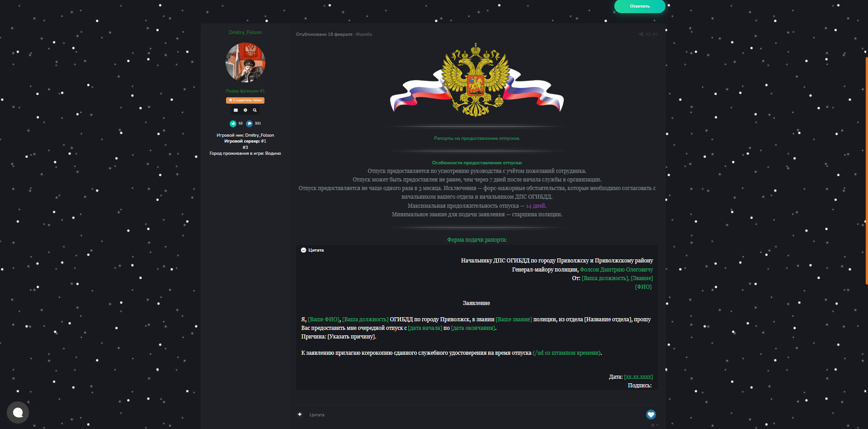Click the Опубликовано 18 февраля timestamp
868x429 pixels.
[x=324, y=34]
